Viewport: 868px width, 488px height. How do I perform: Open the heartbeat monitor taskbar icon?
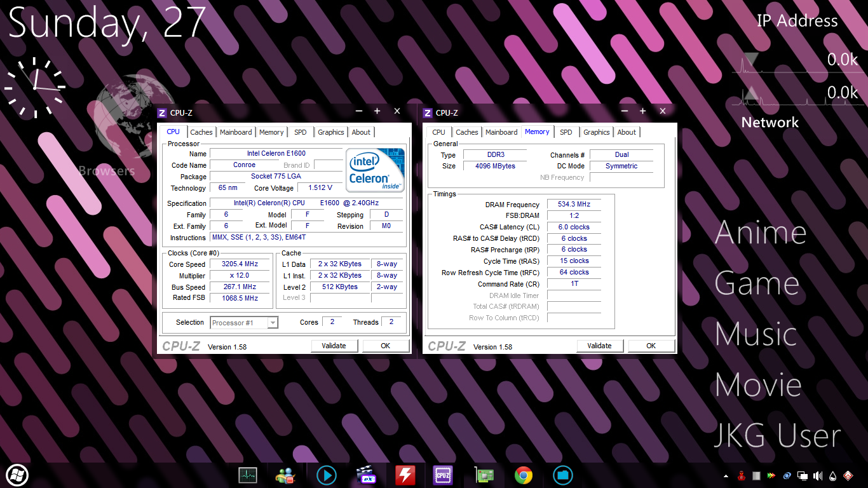point(248,475)
